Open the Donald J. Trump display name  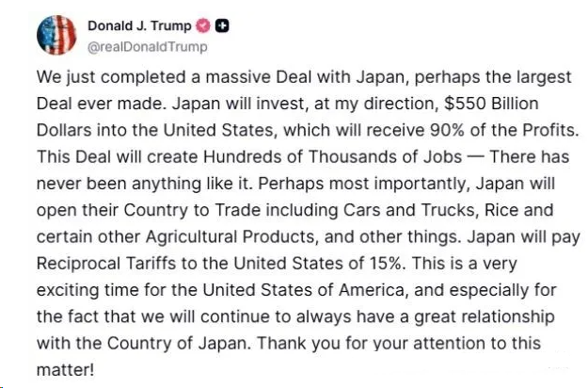click(x=138, y=27)
